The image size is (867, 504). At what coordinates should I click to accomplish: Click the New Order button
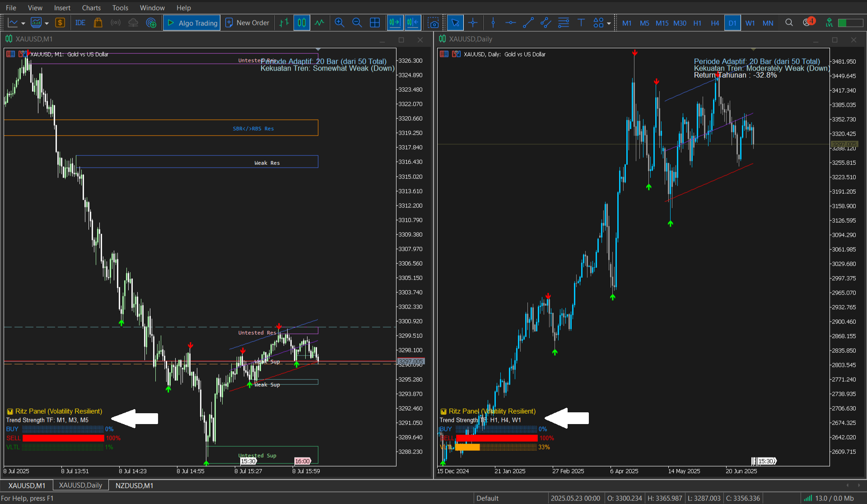click(247, 23)
